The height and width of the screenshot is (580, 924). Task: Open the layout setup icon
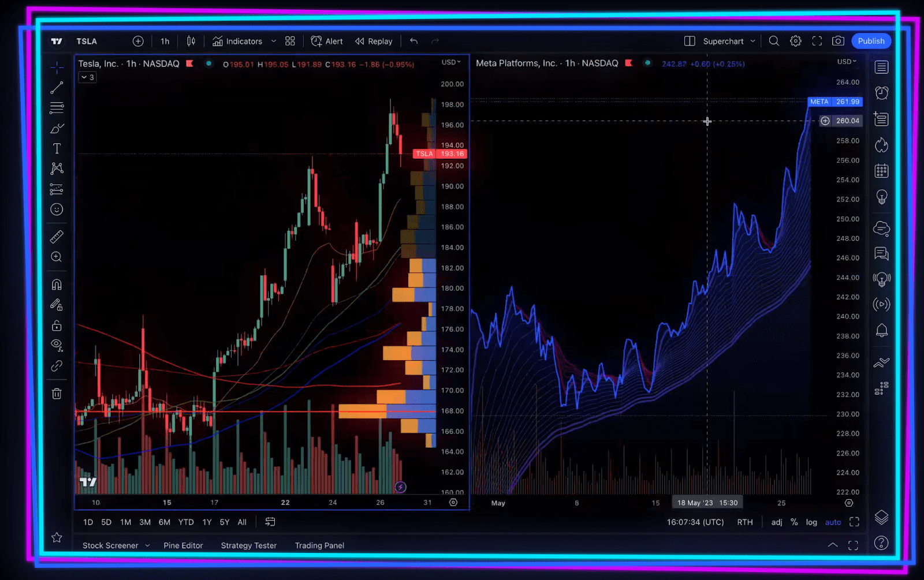click(690, 41)
